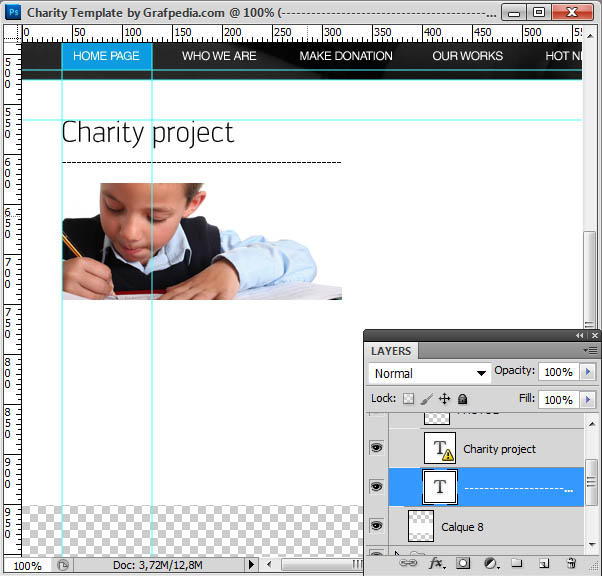Click the Photoshop Ps icon in title bar
The width and height of the screenshot is (602, 576).
pos(13,12)
